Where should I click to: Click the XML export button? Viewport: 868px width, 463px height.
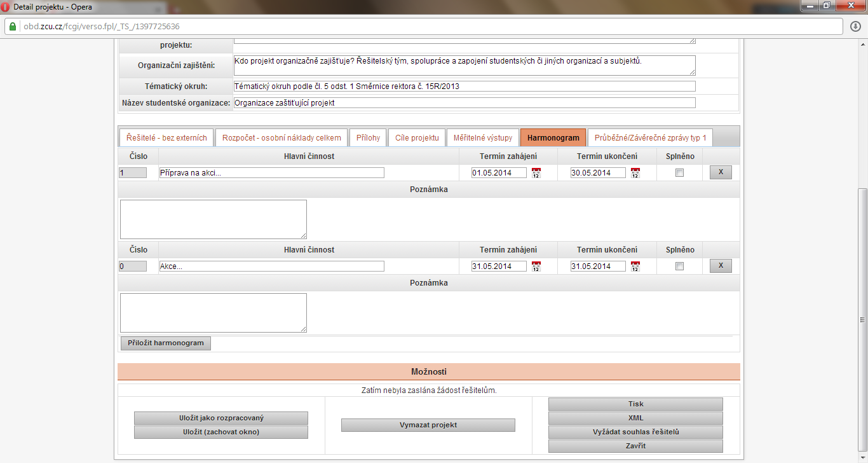[x=635, y=418]
